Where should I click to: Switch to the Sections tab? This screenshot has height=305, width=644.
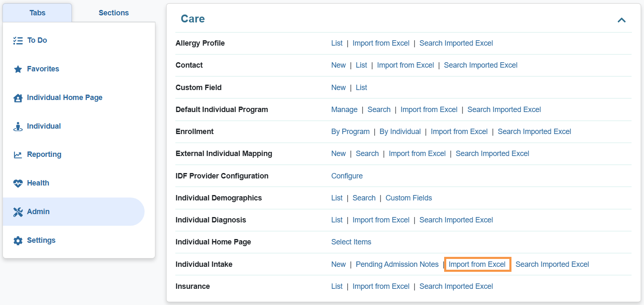point(113,13)
